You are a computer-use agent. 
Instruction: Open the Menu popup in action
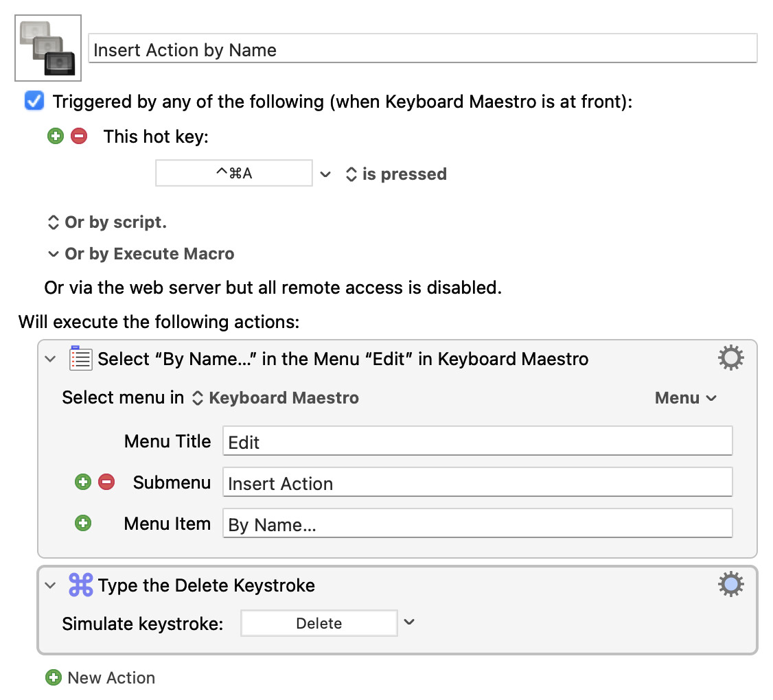685,398
